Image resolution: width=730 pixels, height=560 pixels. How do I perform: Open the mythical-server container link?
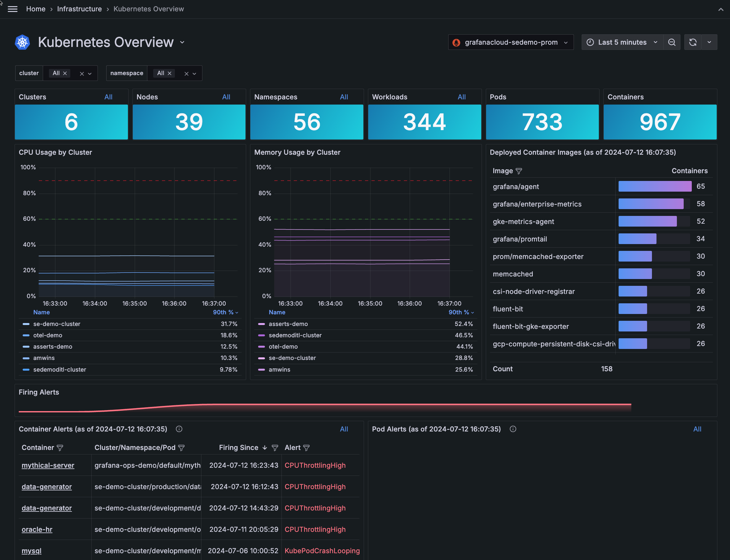coord(48,465)
